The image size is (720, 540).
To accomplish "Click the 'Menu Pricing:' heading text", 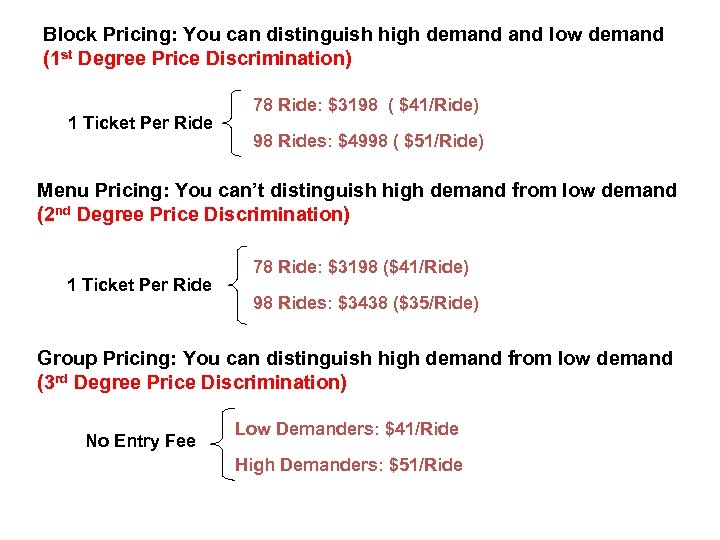I will coord(107,191).
